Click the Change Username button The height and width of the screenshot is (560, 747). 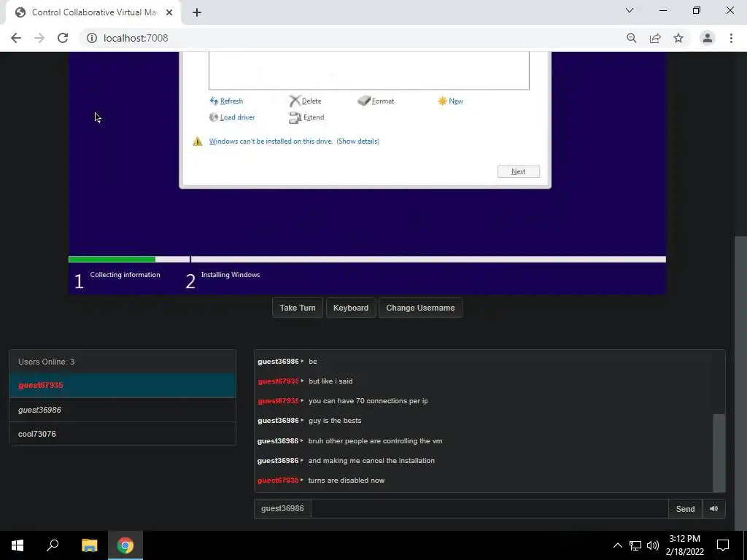click(x=420, y=308)
